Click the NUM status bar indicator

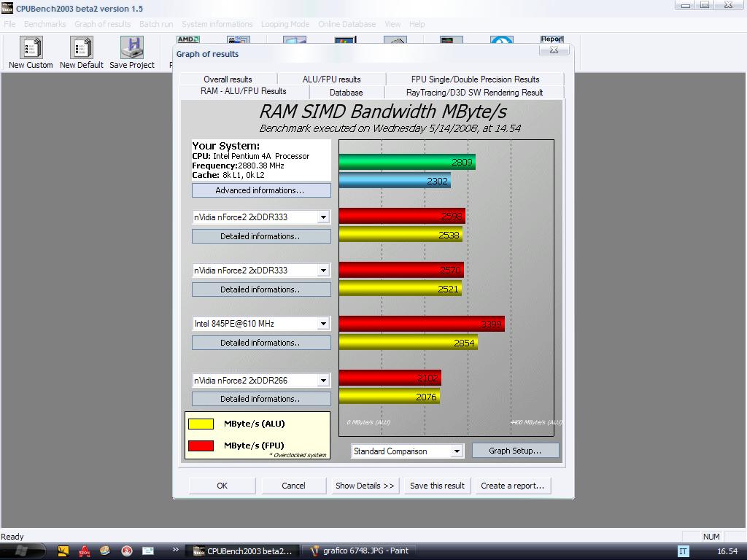click(711, 537)
